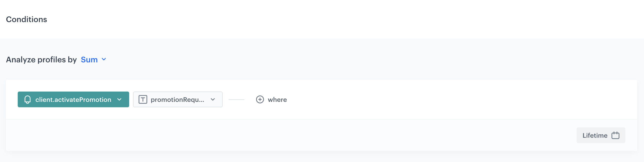Click the Conditions heading

click(x=27, y=19)
